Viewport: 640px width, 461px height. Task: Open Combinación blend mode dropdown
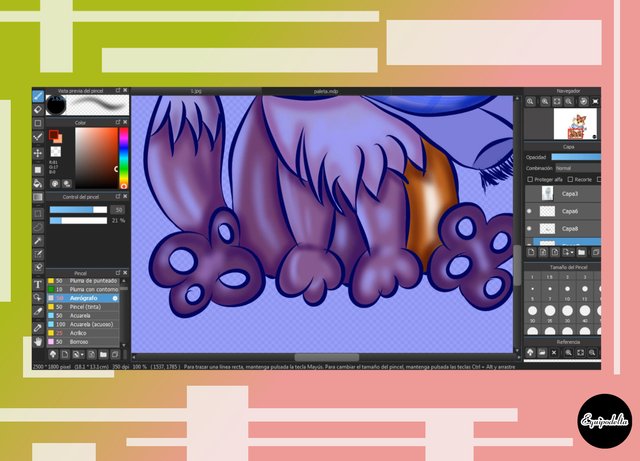coord(578,168)
